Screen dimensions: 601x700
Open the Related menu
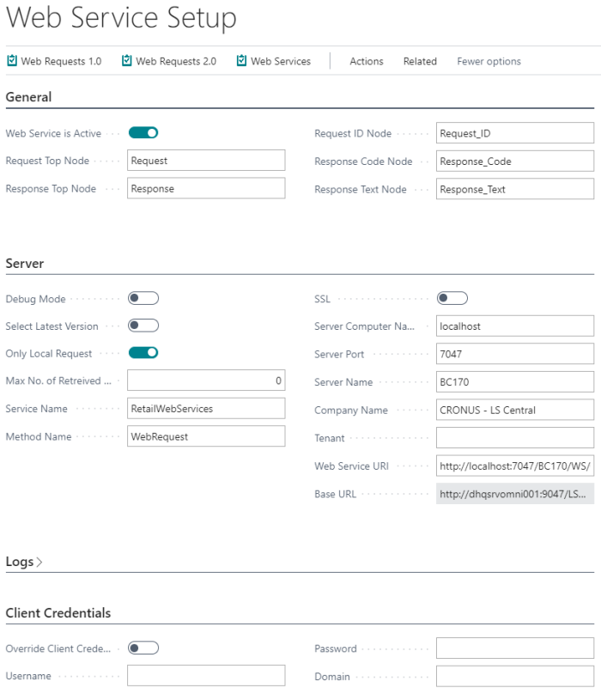(420, 61)
